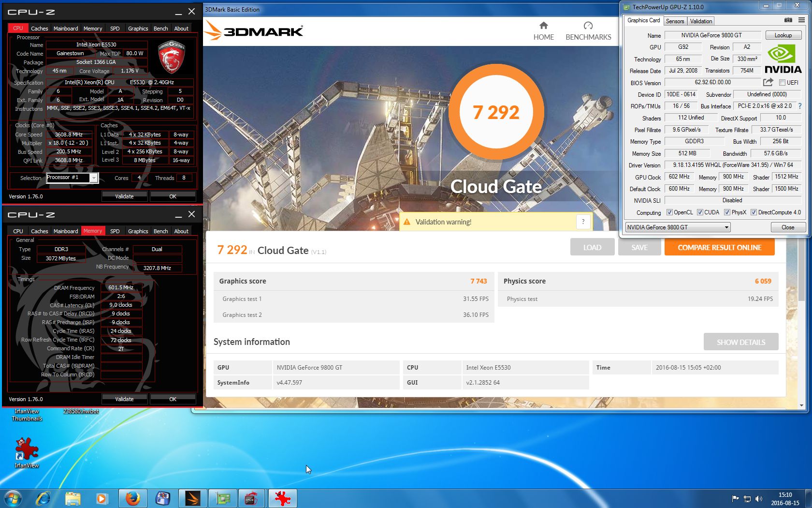812x508 pixels.
Task: Open Windows Explorer folder from taskbar
Action: [73, 498]
